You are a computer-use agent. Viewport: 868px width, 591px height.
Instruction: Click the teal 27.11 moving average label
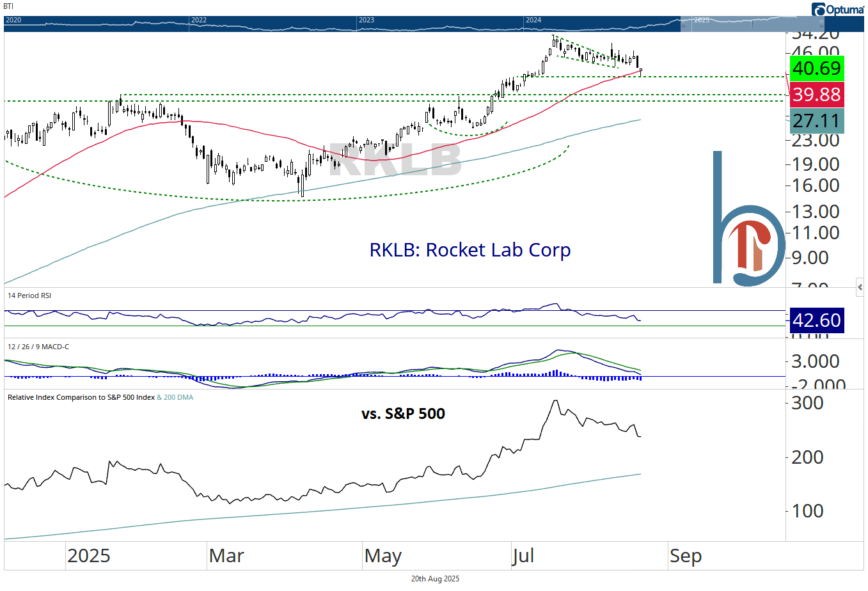pyautogui.click(x=817, y=121)
